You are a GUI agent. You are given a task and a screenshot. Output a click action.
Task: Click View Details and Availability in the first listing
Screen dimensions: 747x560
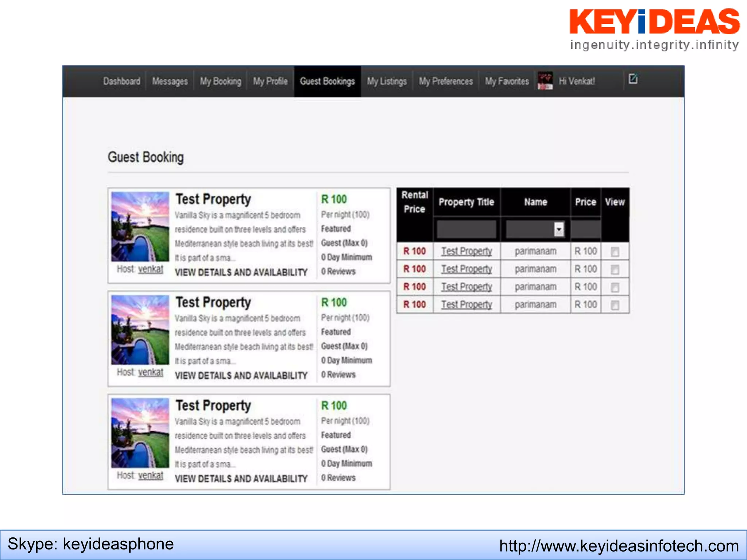point(241,272)
